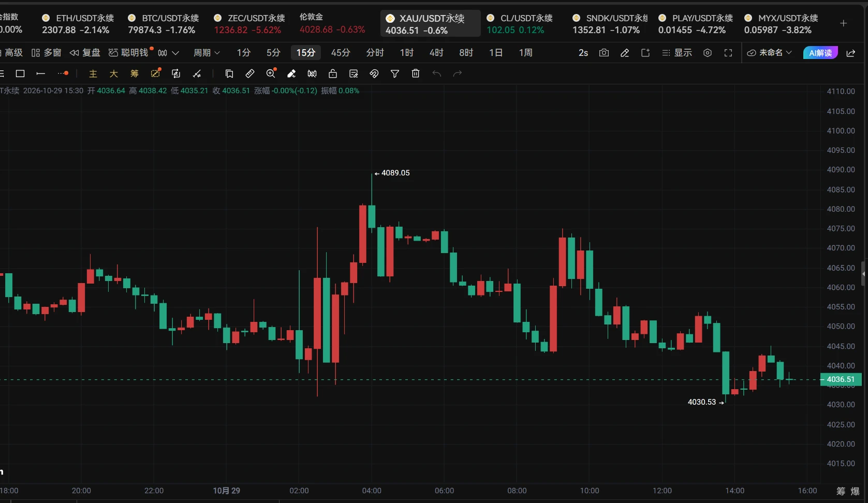Open the funnel filter tool
Image resolution: width=868 pixels, height=503 pixels.
point(395,73)
